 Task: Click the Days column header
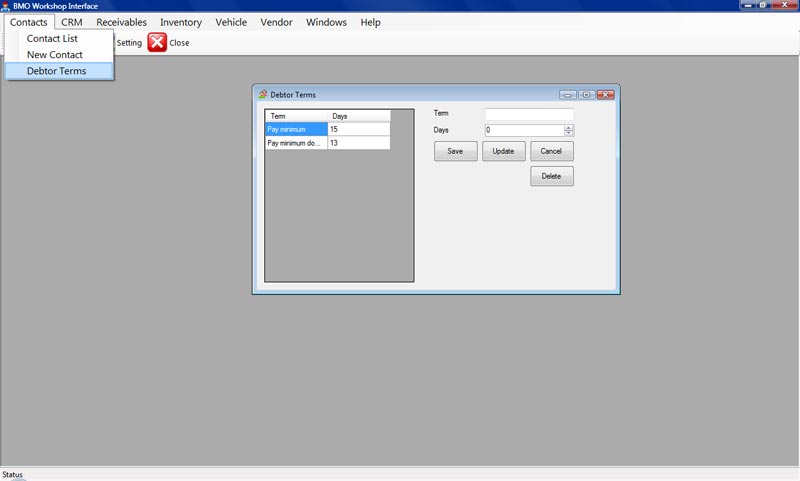[x=359, y=116]
